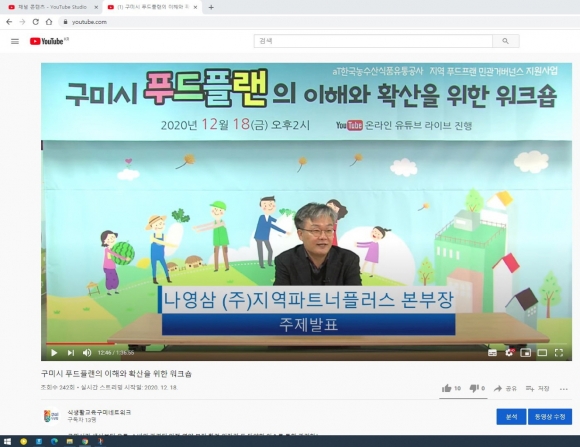Go forward in browser history

click(22, 22)
